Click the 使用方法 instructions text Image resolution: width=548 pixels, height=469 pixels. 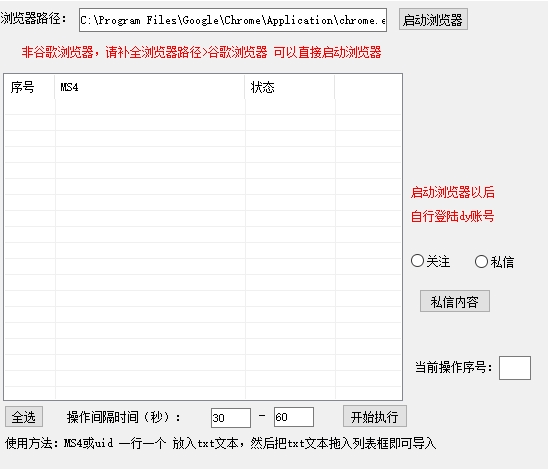pos(221,443)
